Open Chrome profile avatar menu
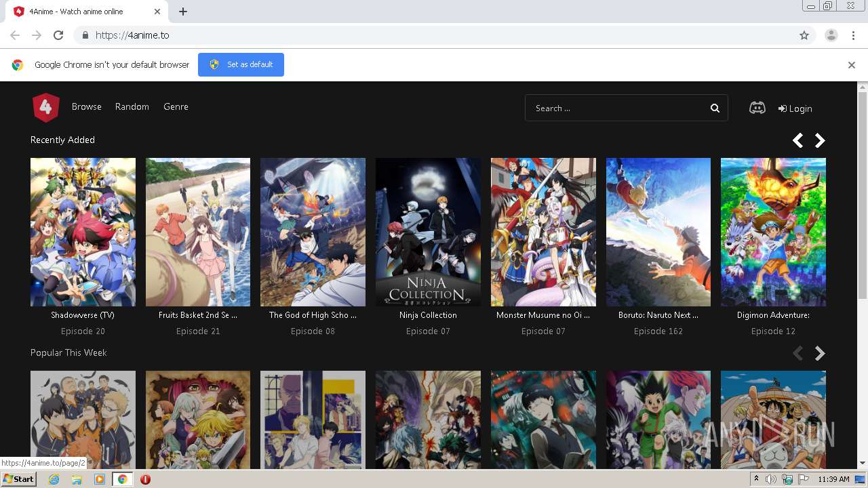 click(x=831, y=35)
